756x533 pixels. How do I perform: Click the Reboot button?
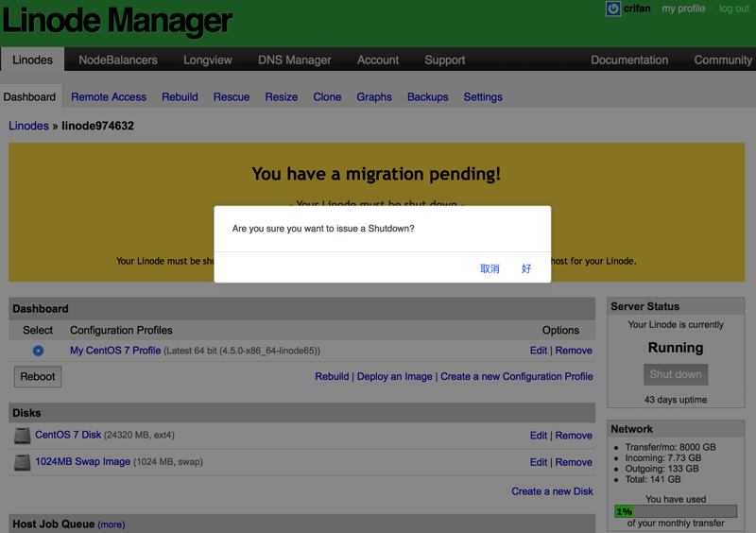[38, 377]
